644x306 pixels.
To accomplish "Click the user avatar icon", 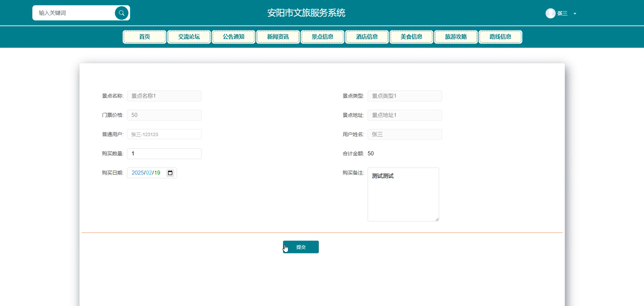I will 550,13.
